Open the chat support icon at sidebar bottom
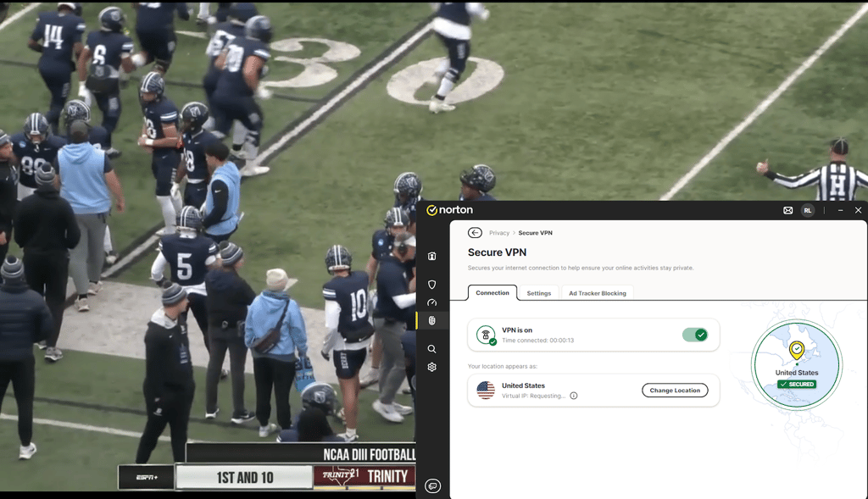868x499 pixels. pyautogui.click(x=432, y=485)
